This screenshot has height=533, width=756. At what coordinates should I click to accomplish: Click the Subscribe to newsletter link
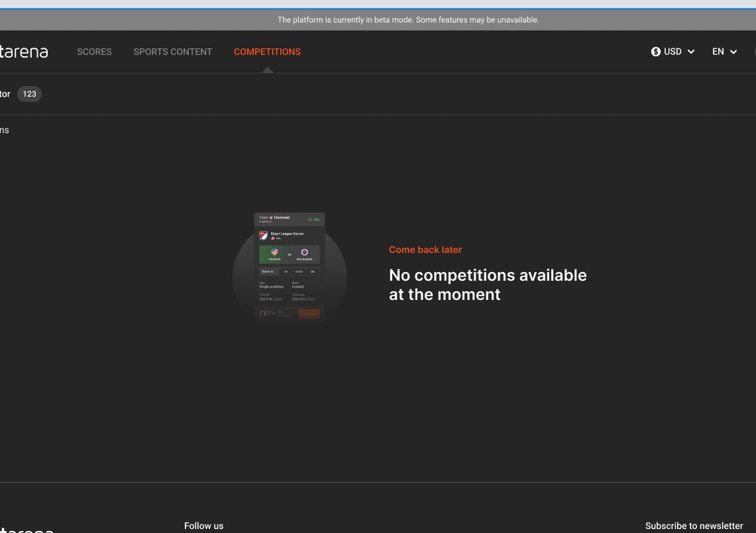coord(694,526)
